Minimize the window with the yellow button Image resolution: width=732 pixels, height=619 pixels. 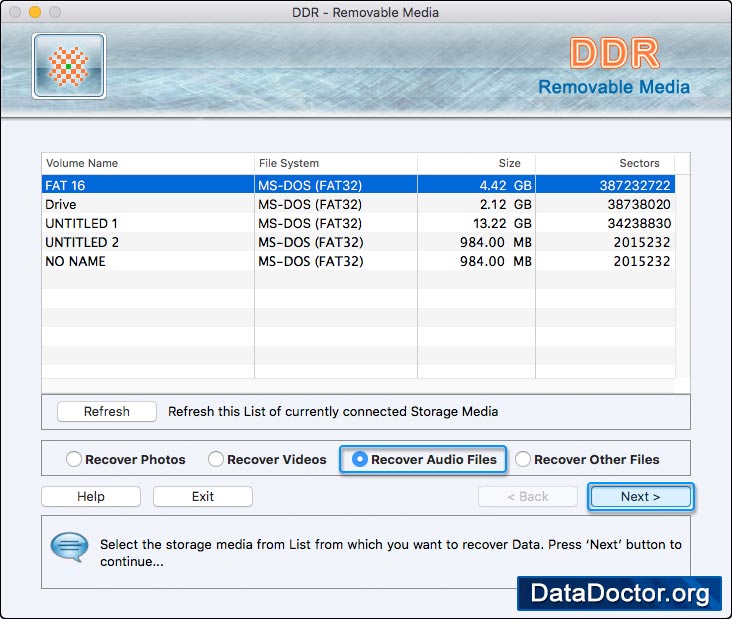coord(35,12)
